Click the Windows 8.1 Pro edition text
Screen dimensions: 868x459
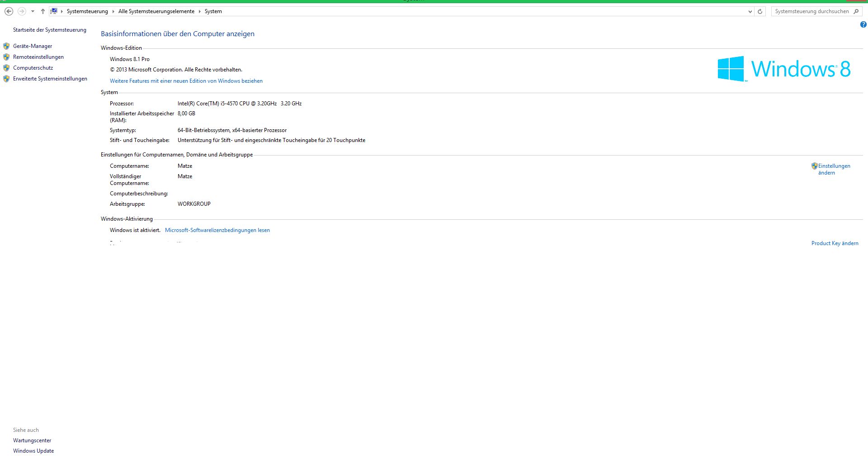point(130,59)
